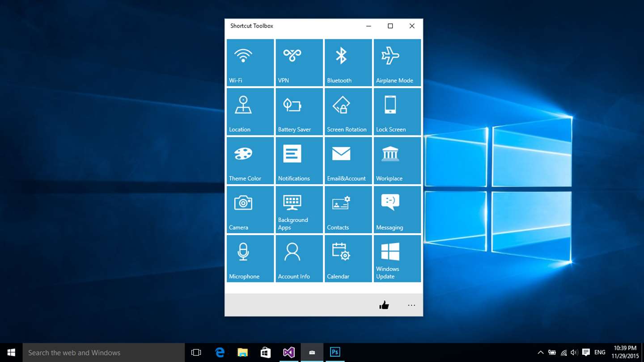This screenshot has width=644, height=362.
Task: Launch Microsoft Edge from the taskbar
Action: tap(220, 353)
